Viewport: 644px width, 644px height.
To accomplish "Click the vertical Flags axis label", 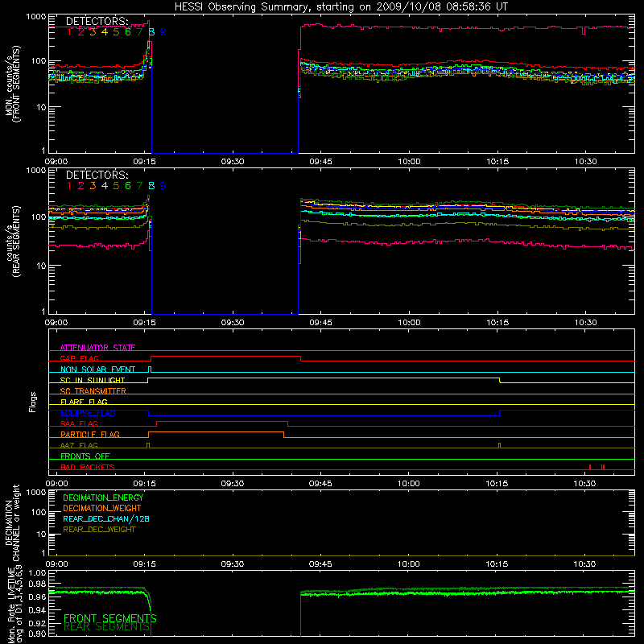I will (x=32, y=402).
